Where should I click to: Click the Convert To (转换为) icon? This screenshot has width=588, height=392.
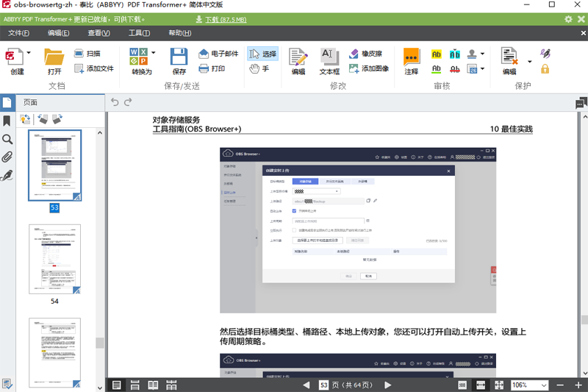[138, 57]
